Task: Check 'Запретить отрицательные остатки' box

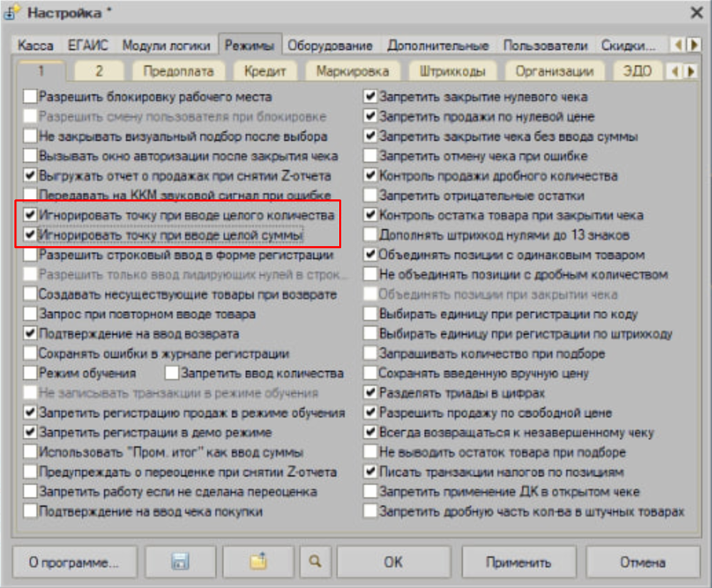Action: pos(370,195)
